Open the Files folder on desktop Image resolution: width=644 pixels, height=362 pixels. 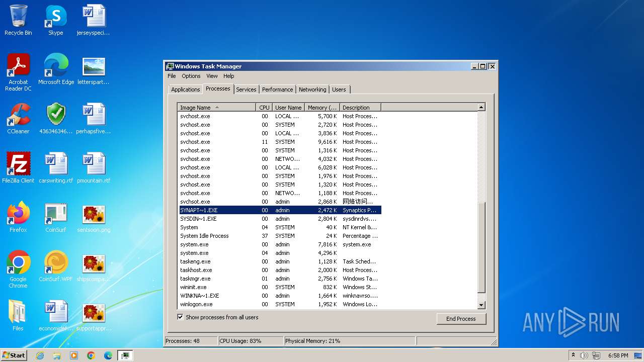pyautogui.click(x=18, y=316)
